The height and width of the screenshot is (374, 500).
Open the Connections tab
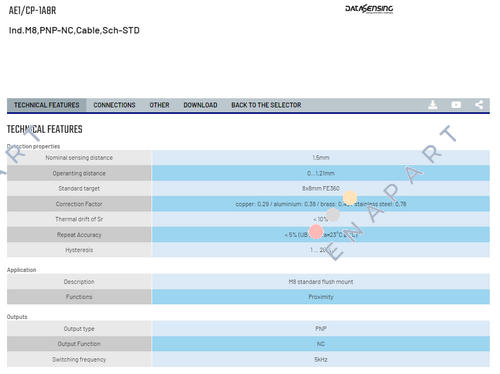pyautogui.click(x=114, y=105)
